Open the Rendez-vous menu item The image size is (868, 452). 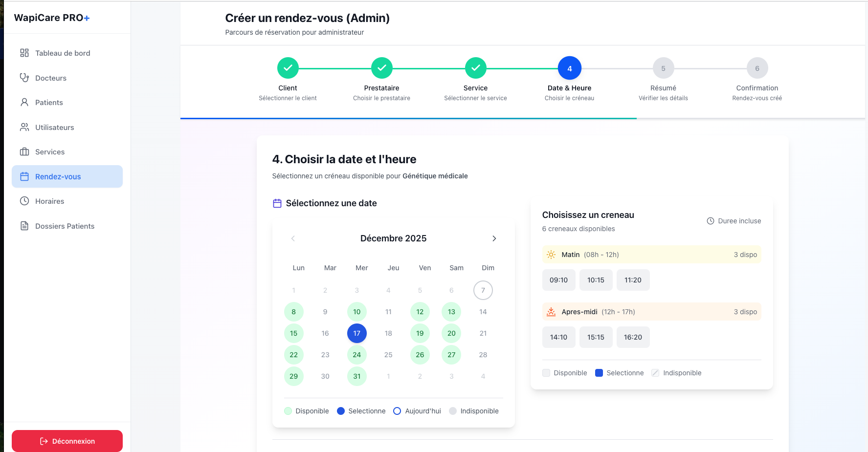pyautogui.click(x=67, y=176)
